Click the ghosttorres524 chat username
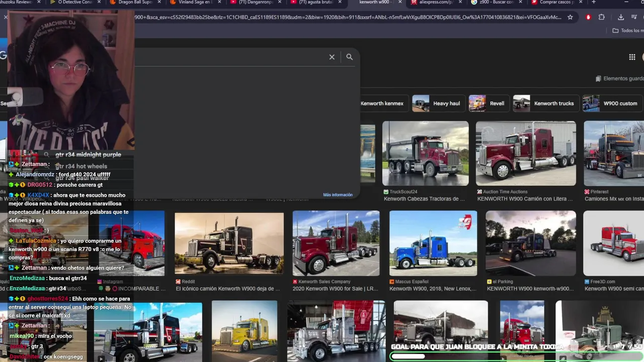This screenshot has height=362, width=644. 47,299
